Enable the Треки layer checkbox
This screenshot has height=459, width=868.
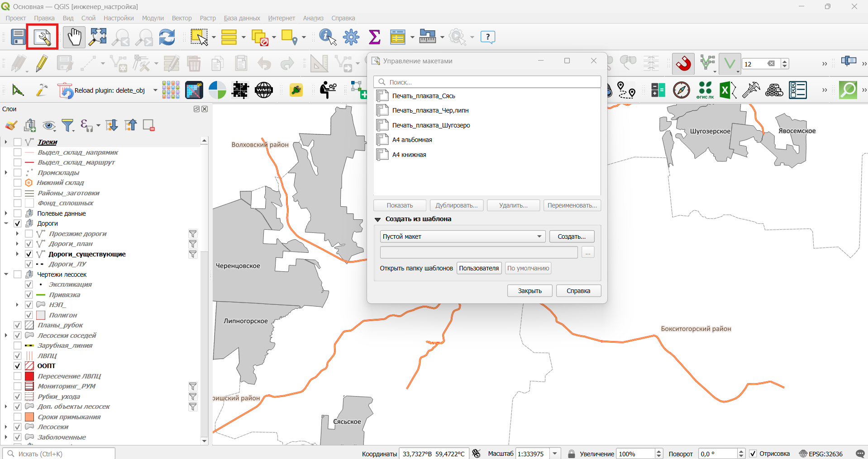[18, 142]
